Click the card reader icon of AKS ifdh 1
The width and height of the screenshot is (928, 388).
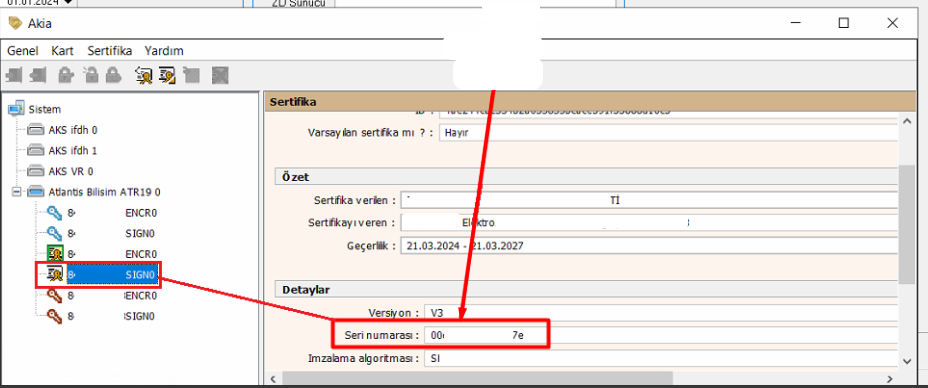click(x=37, y=151)
